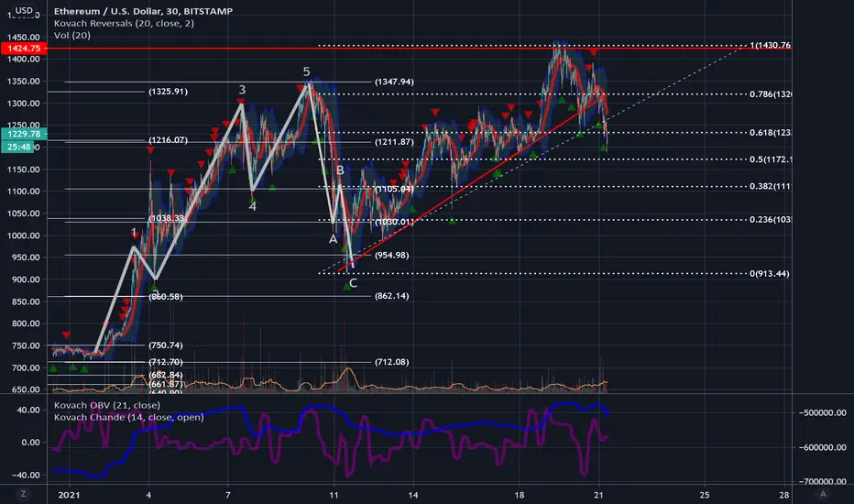Click the Fibonacci 0.786 level label
This screenshot has height=504, width=854.
pos(770,94)
